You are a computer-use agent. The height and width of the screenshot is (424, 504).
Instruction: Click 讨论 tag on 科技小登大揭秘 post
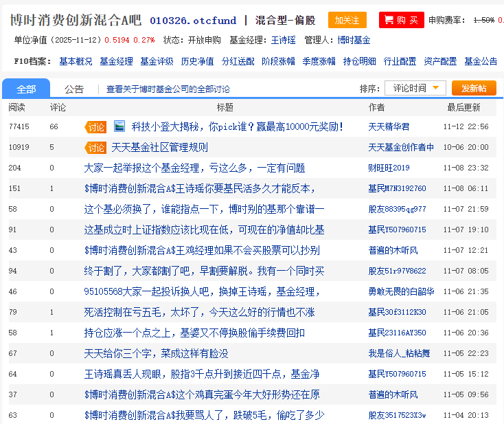(x=95, y=126)
